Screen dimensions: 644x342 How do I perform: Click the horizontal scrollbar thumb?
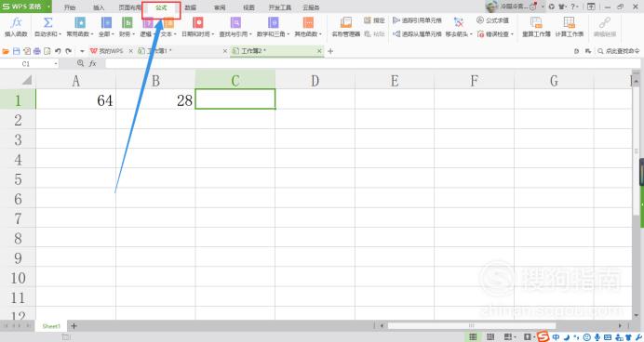472,325
